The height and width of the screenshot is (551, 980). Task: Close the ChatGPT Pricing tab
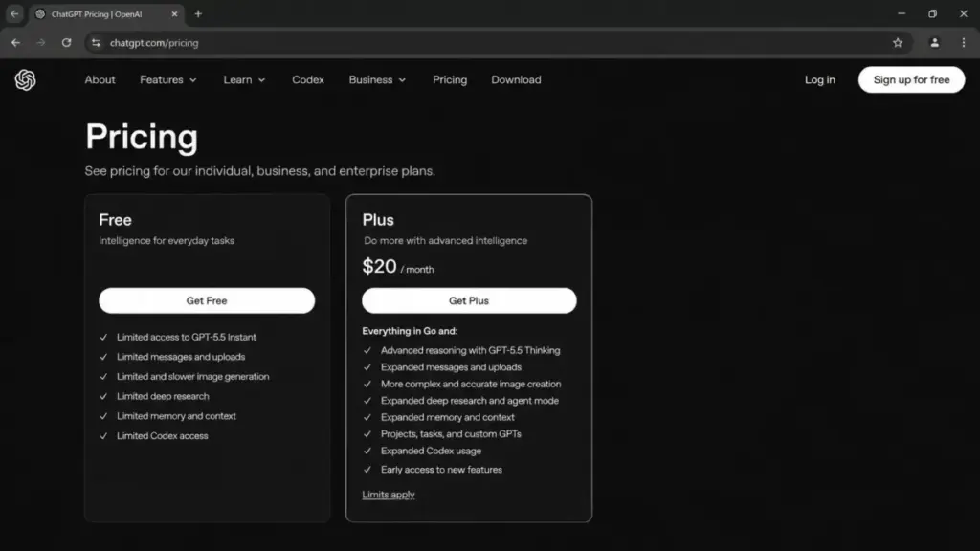(174, 13)
